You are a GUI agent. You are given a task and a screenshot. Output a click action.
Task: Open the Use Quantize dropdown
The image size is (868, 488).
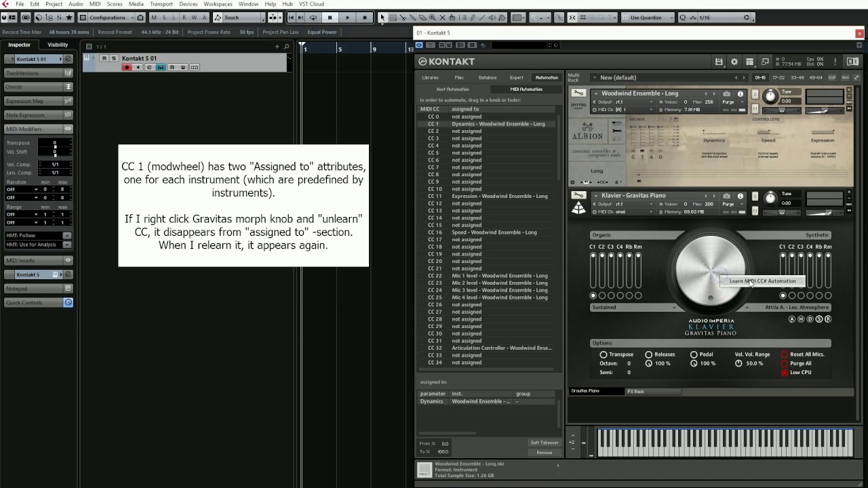[648, 18]
